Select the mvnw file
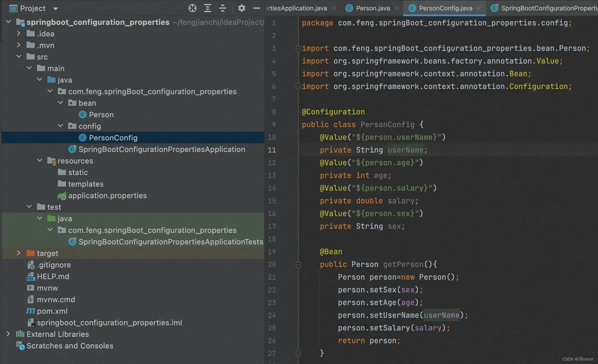The height and width of the screenshot is (364, 598). (47, 288)
